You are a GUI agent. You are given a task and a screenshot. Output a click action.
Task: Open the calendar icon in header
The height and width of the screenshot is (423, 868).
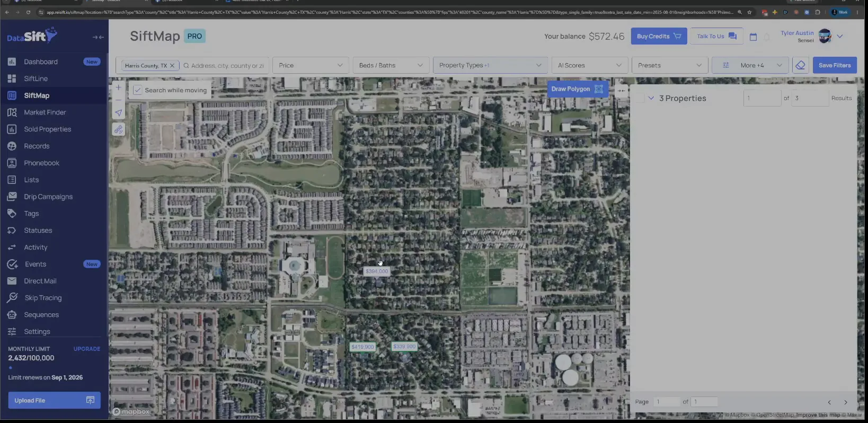pyautogui.click(x=753, y=37)
